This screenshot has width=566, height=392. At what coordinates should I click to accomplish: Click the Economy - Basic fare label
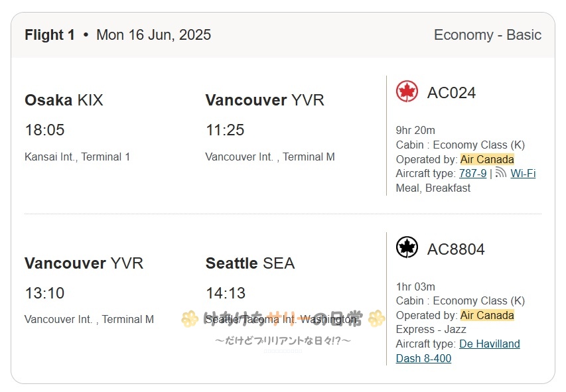[x=487, y=35]
